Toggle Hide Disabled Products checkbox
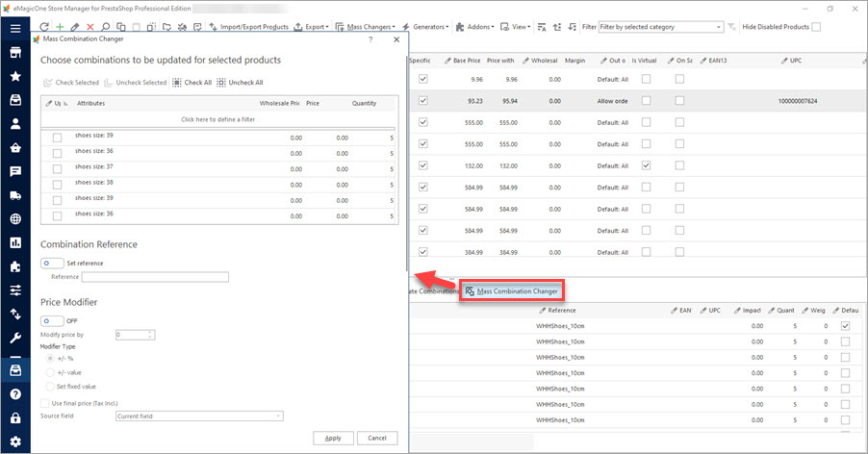868x454 pixels. click(816, 27)
